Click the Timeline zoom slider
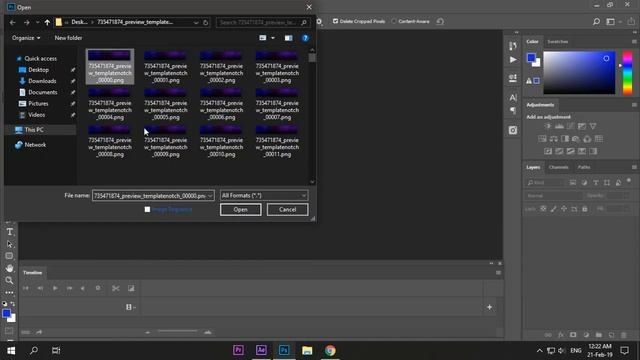The width and height of the screenshot is (640, 360). (178, 331)
